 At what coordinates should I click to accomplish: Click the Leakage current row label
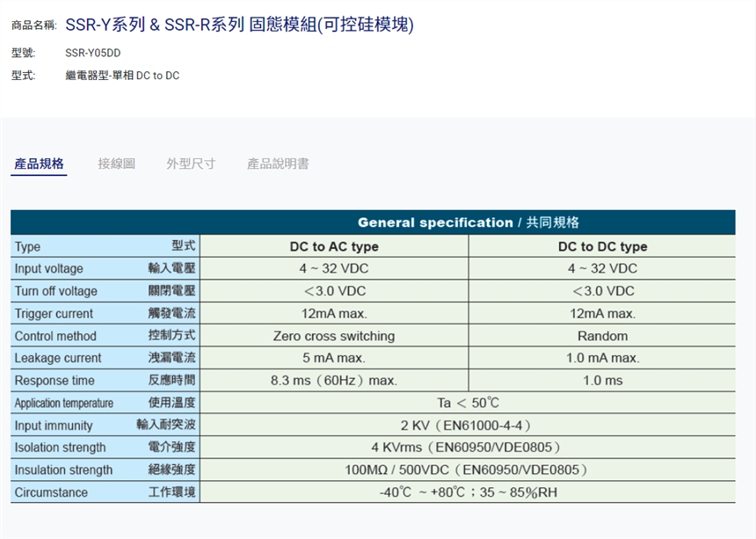[x=58, y=358]
